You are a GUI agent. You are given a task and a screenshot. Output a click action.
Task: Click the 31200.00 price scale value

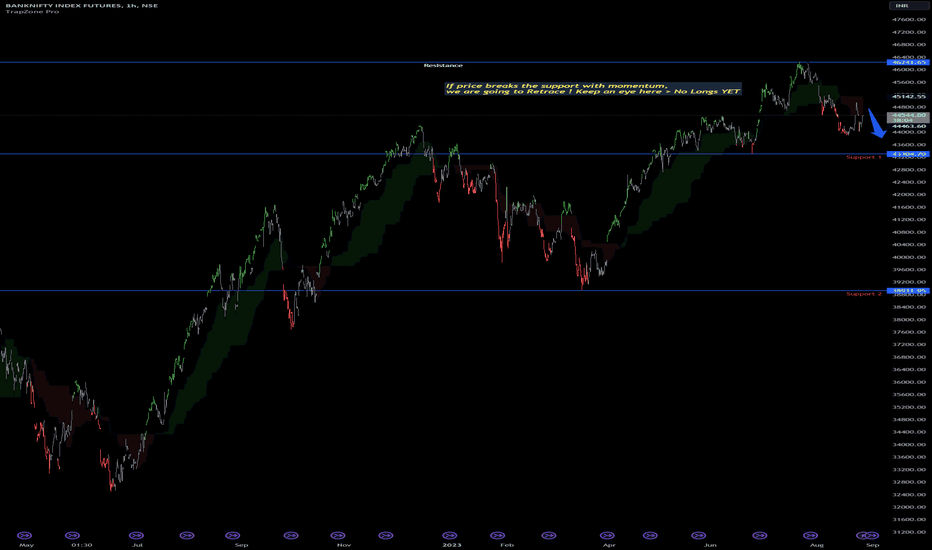pos(909,532)
